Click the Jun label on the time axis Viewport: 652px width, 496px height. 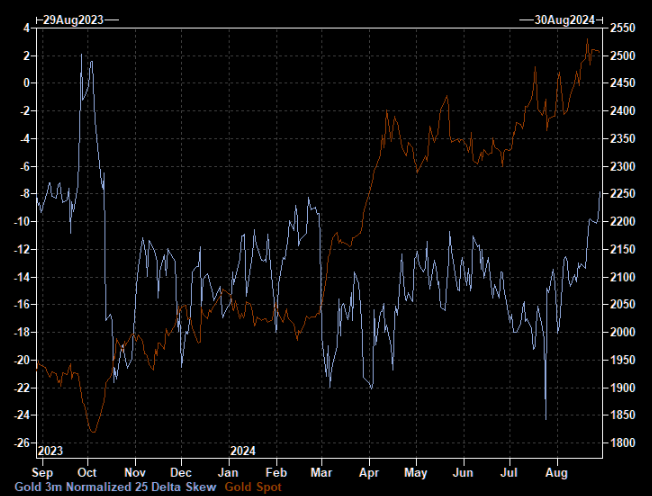tap(463, 470)
